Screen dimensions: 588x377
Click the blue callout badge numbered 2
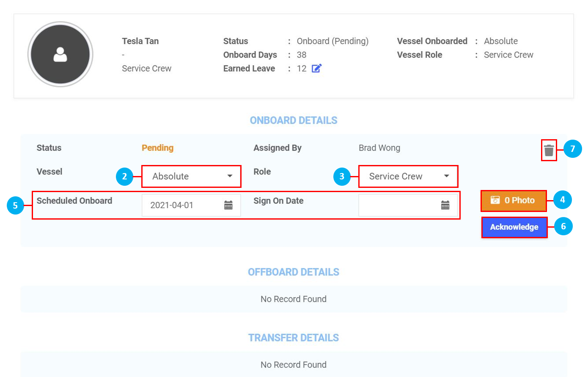pyautogui.click(x=124, y=176)
